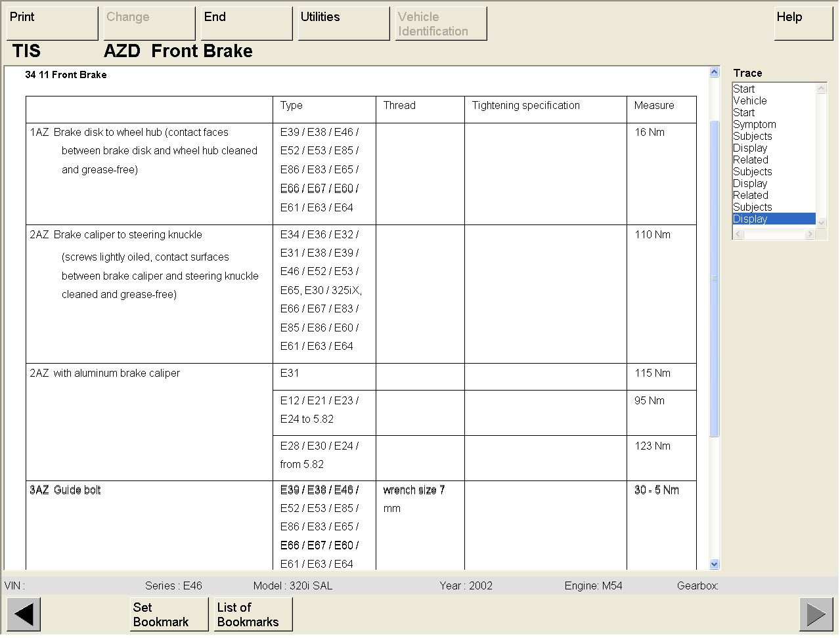Click '2AZ with aluminum brake caliper' text
This screenshot has height=638, width=840.
[x=105, y=373]
